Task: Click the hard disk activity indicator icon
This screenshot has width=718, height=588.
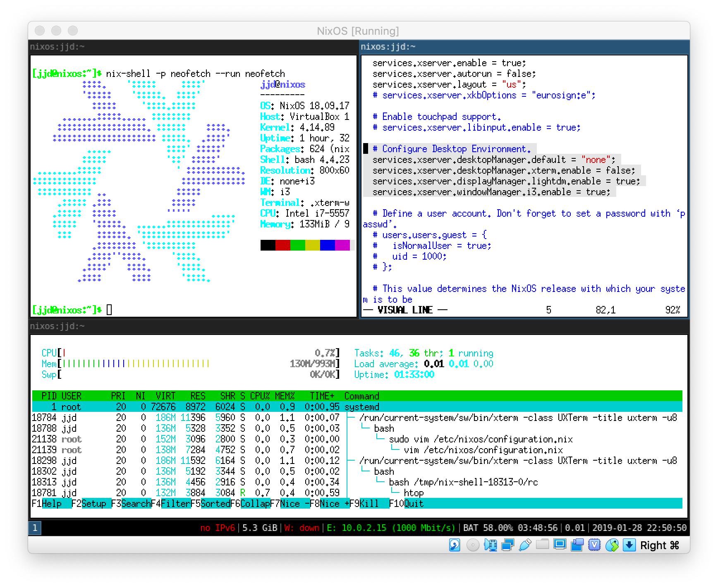Action: (455, 545)
